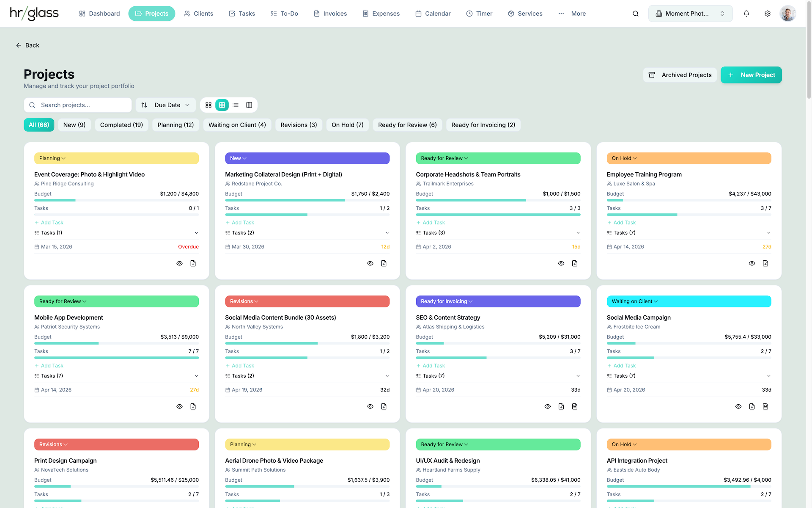Click budget progress bar on Employee Training Program
The height and width of the screenshot is (508, 812).
[689, 200]
